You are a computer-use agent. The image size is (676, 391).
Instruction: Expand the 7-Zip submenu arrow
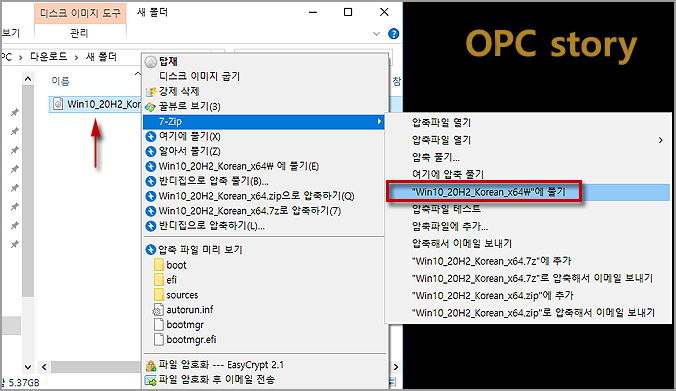point(379,122)
